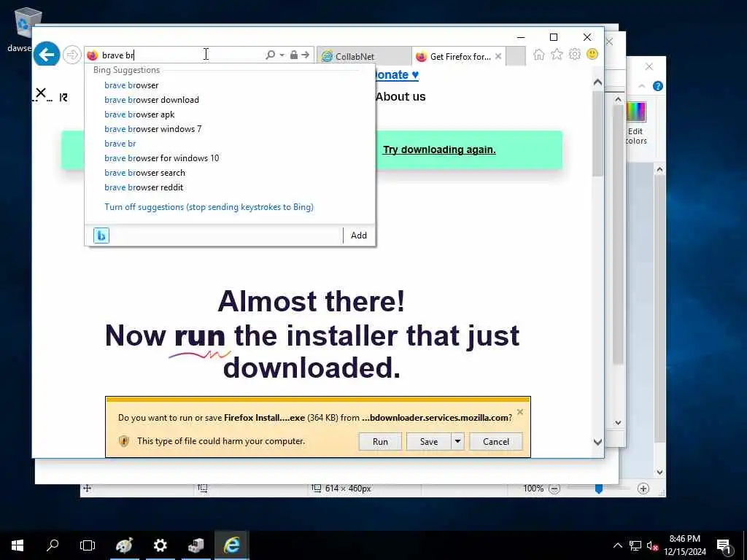Select suggestion 'brave br'
The image size is (747, 560).
click(x=120, y=144)
